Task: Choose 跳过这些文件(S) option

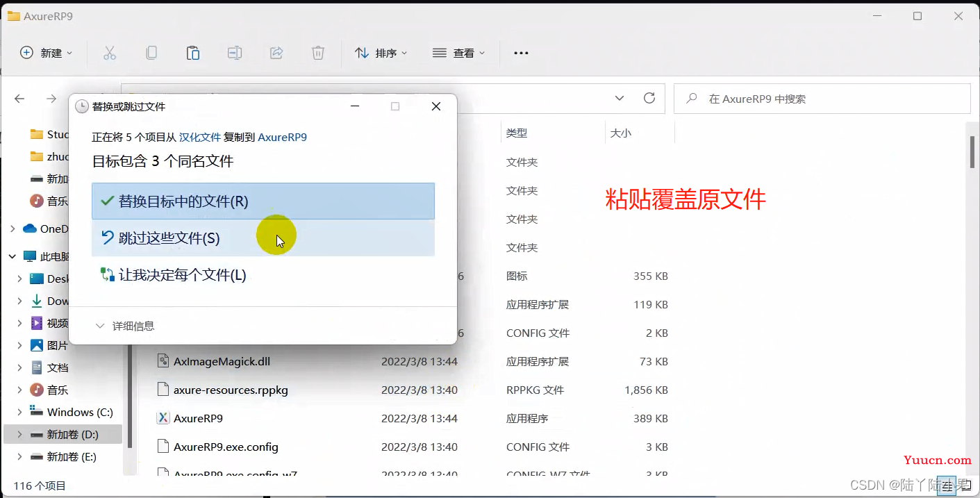Action: point(263,238)
